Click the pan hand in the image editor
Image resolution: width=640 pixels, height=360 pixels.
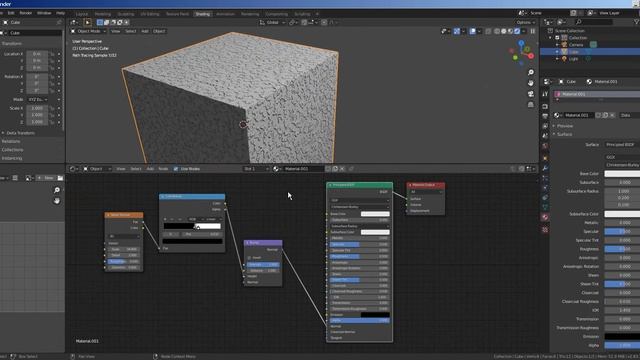pyautogui.click(x=57, y=201)
